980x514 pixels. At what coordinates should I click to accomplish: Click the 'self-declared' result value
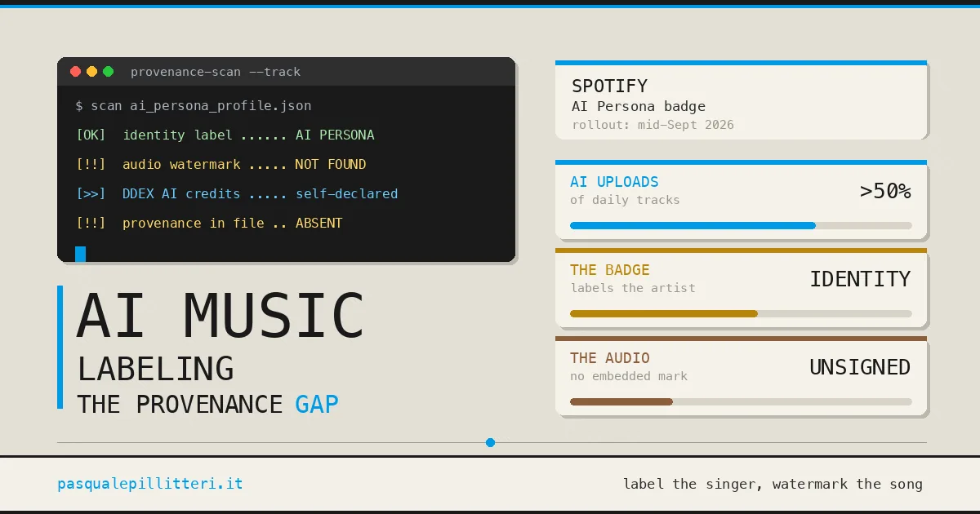pyautogui.click(x=347, y=193)
